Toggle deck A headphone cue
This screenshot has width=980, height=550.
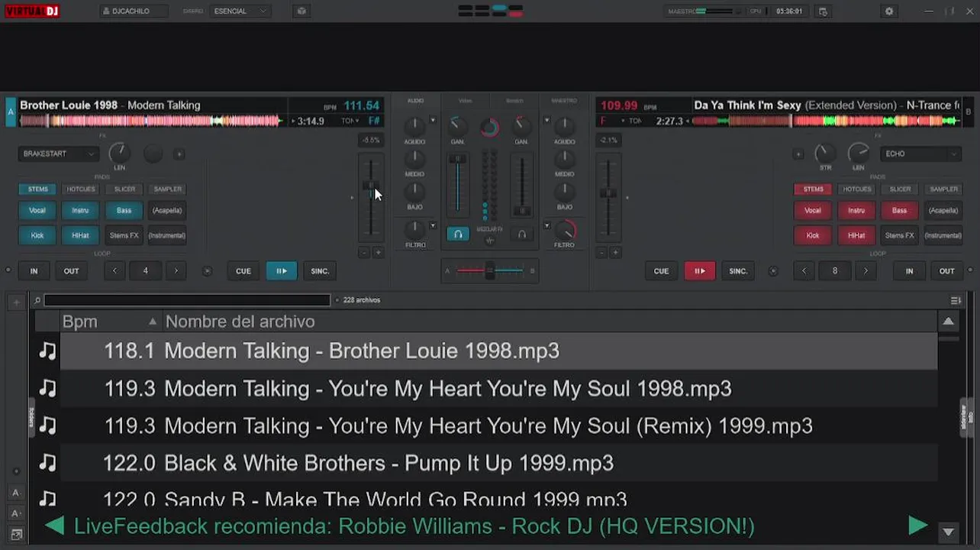tap(457, 235)
